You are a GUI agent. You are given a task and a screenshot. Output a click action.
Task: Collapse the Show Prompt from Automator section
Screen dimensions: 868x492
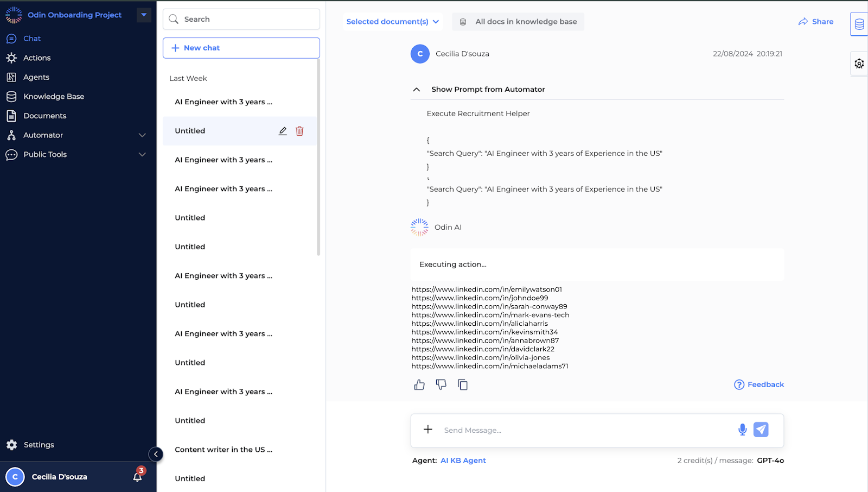(417, 89)
